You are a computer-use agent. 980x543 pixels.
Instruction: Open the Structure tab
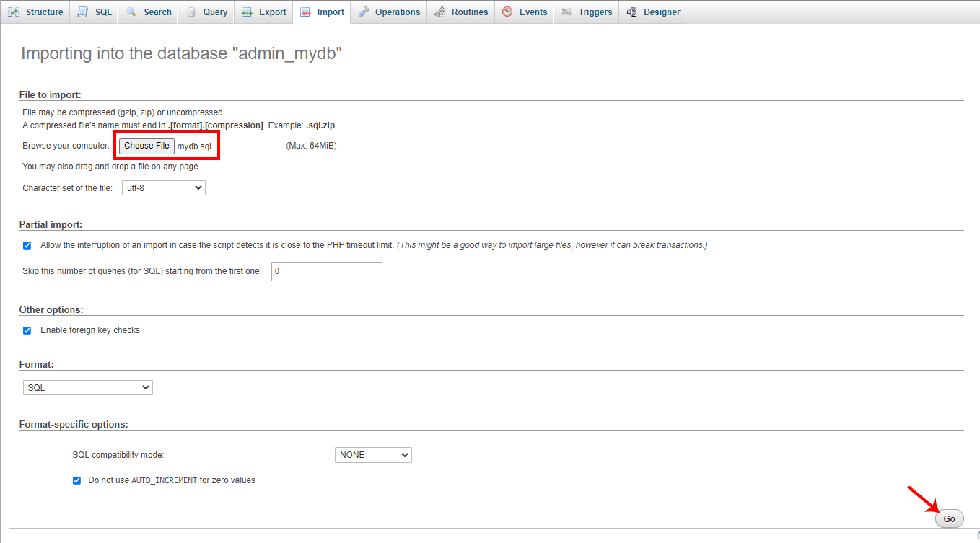pyautogui.click(x=35, y=12)
